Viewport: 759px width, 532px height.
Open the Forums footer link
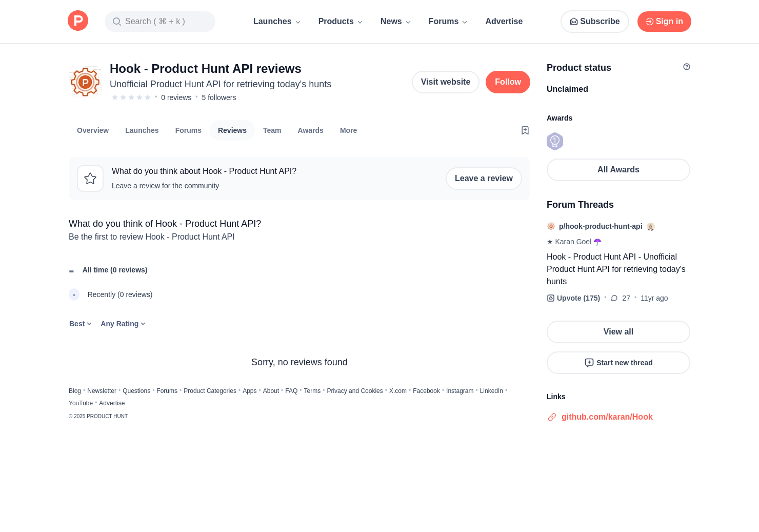[167, 391]
